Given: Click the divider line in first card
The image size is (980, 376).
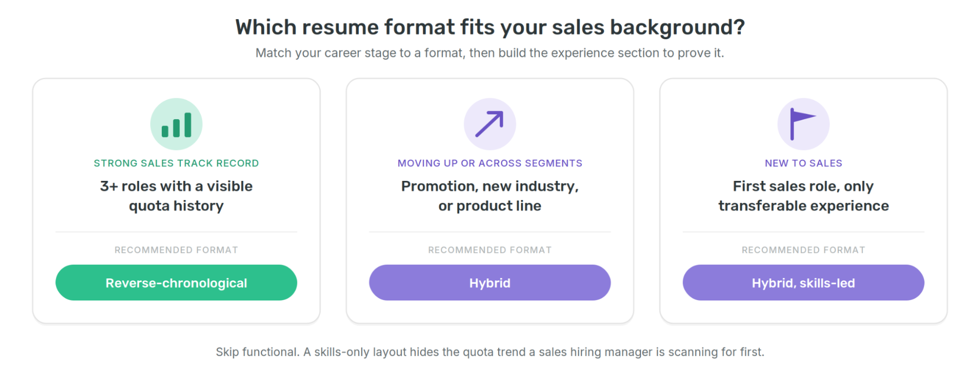Looking at the screenshot, I should (176, 232).
